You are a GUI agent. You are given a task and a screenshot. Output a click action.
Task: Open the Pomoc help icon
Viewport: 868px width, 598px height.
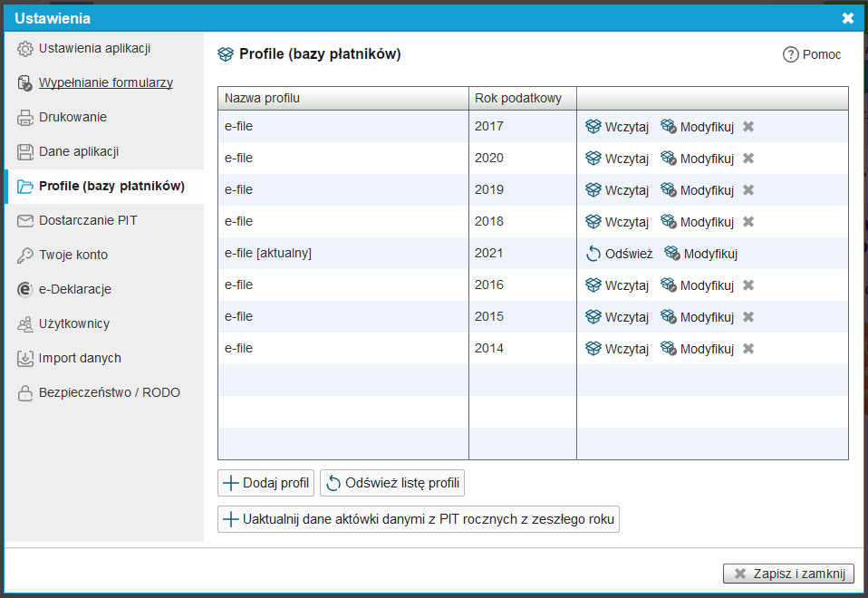(790, 54)
